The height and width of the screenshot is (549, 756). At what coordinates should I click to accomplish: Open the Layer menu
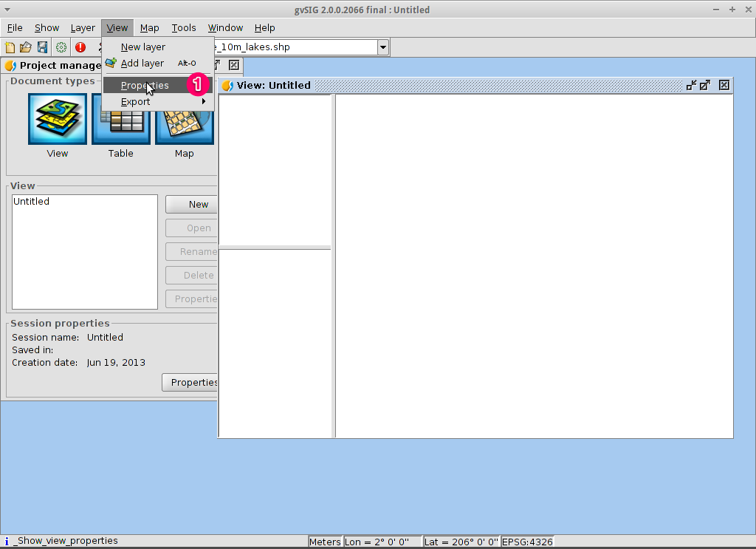pos(83,28)
